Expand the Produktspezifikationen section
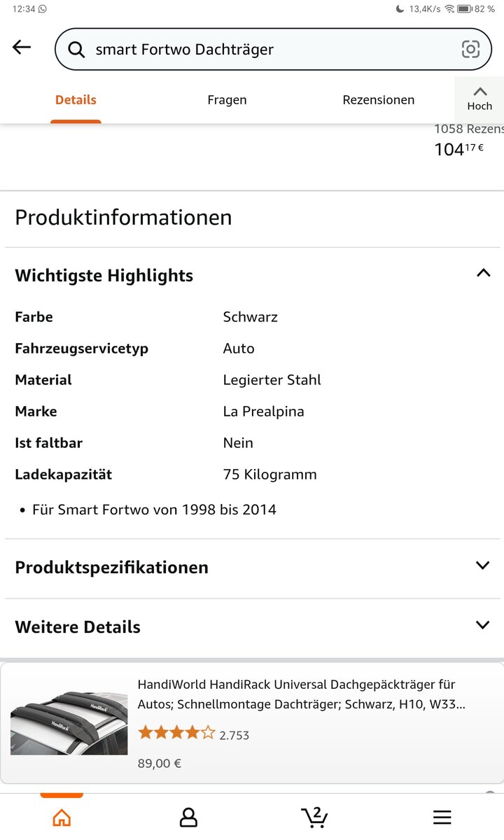This screenshot has width=504, height=840. pyautogui.click(x=482, y=566)
